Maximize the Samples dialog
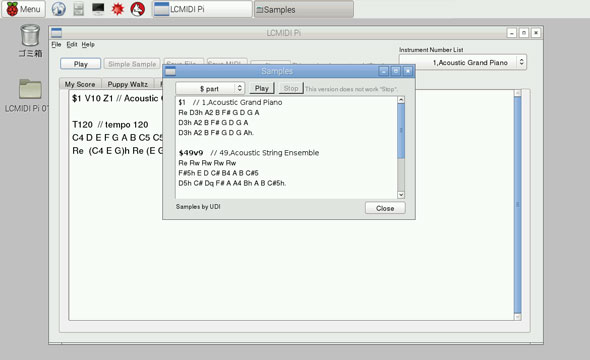 pyautogui.click(x=395, y=71)
